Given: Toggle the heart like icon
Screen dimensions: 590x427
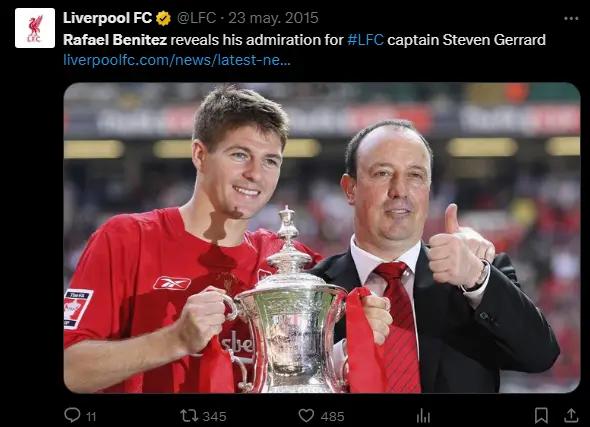Looking at the screenshot, I should tap(306, 416).
